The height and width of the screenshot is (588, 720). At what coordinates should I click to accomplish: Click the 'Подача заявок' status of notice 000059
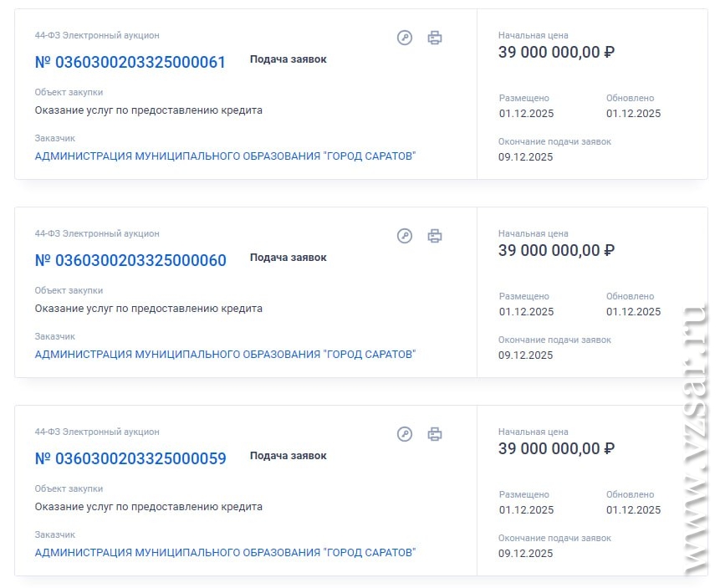click(x=288, y=456)
